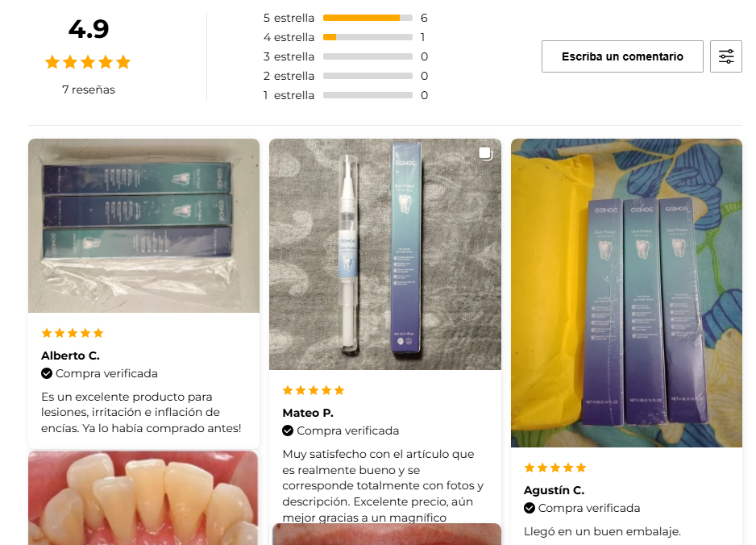The image size is (756, 545).
Task: Click the 7 reseñas count text
Action: click(89, 89)
